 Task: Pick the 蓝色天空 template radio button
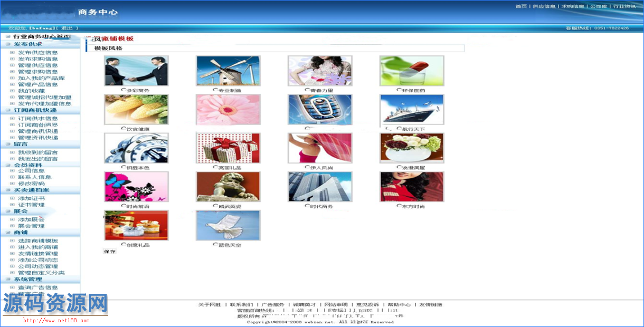pos(215,245)
